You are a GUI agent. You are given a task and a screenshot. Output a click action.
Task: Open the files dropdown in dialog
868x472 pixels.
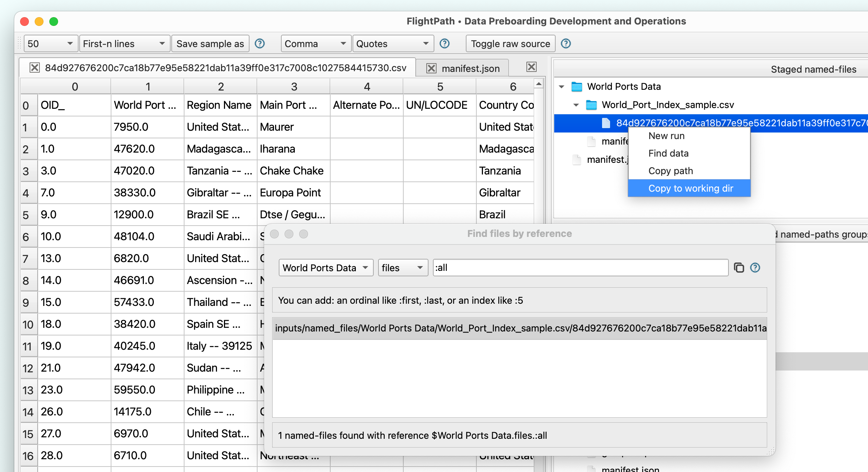403,268
